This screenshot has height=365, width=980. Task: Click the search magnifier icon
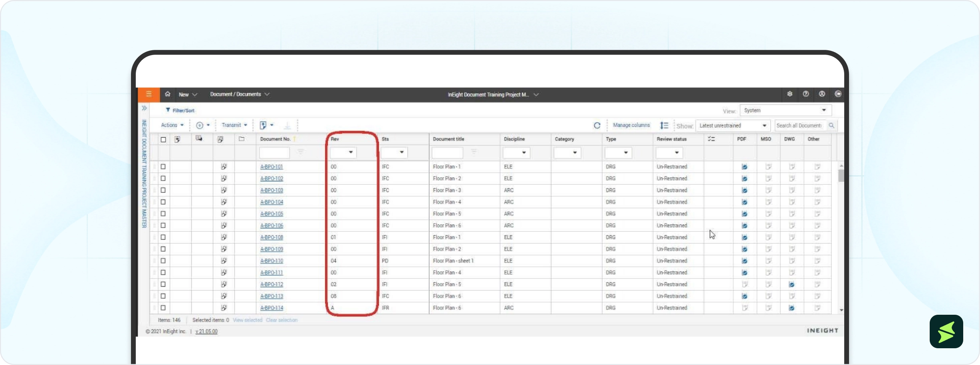pyautogui.click(x=831, y=125)
